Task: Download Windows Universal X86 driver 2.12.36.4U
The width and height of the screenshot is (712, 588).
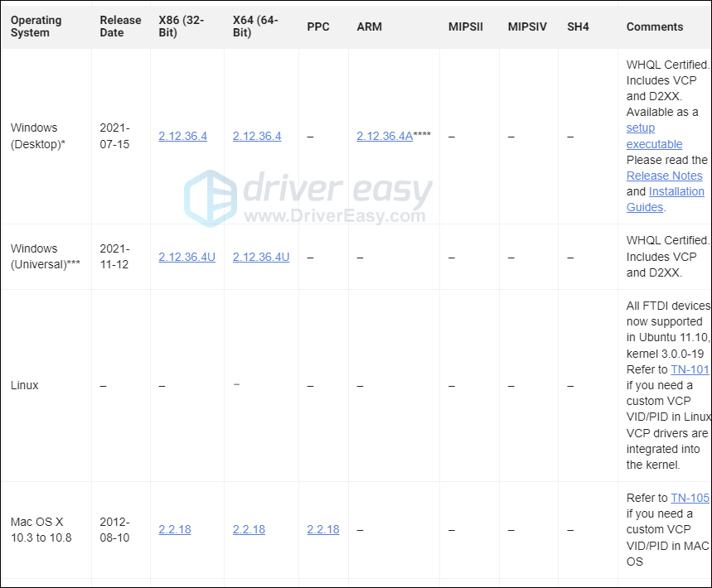Action: 186,257
